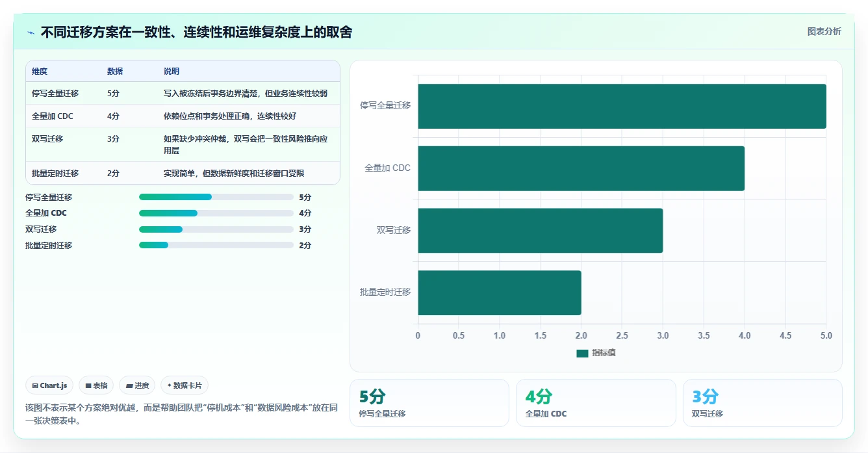Click the 数据 column header
This screenshot has height=453, width=868.
(115, 71)
